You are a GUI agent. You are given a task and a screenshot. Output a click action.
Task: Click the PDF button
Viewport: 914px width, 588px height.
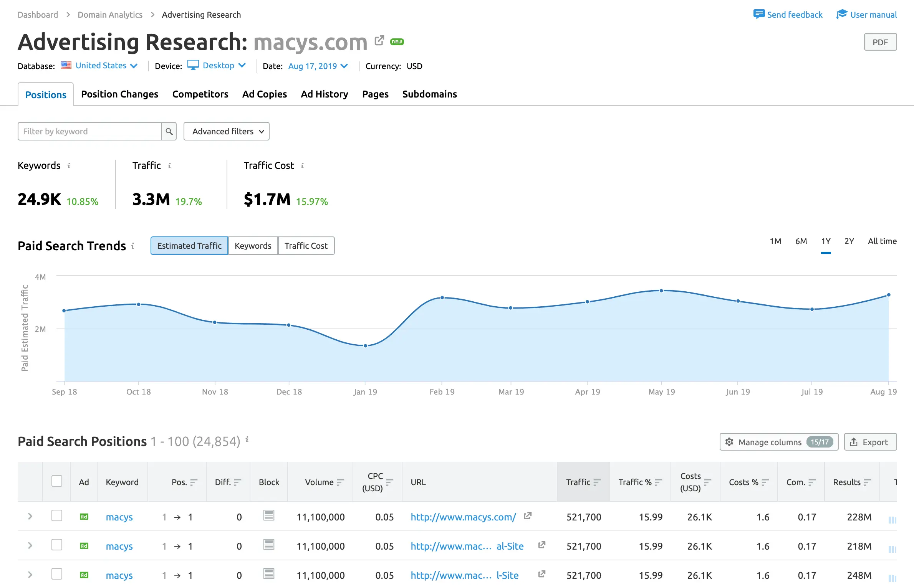(x=881, y=42)
